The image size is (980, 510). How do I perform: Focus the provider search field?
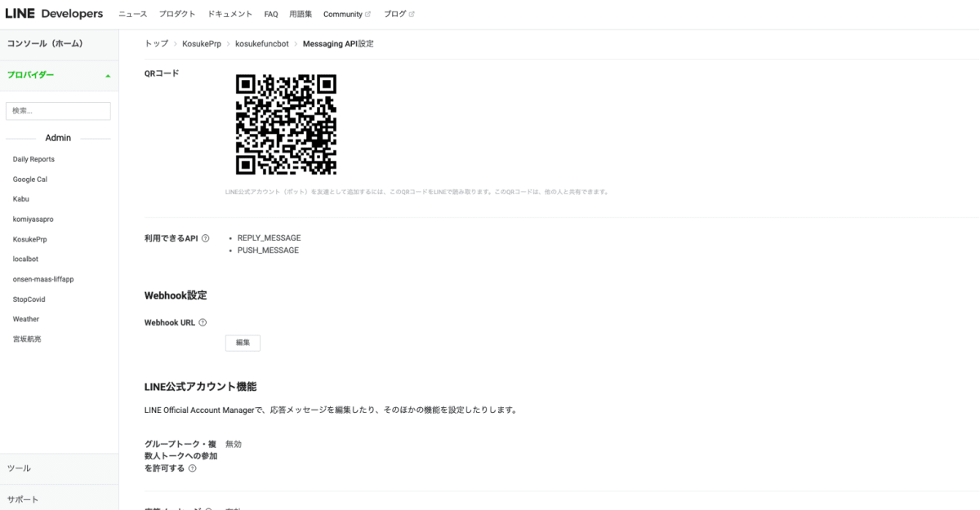point(58,111)
